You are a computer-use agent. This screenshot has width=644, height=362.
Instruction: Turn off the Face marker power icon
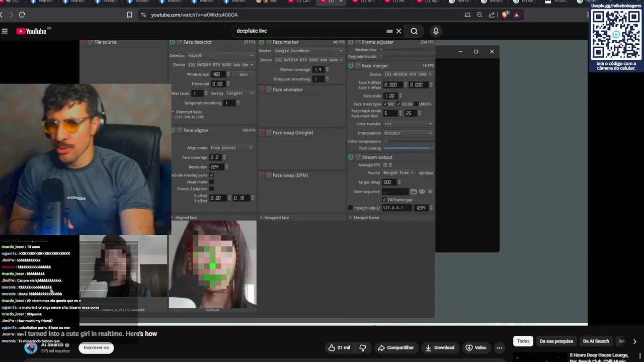[262, 42]
